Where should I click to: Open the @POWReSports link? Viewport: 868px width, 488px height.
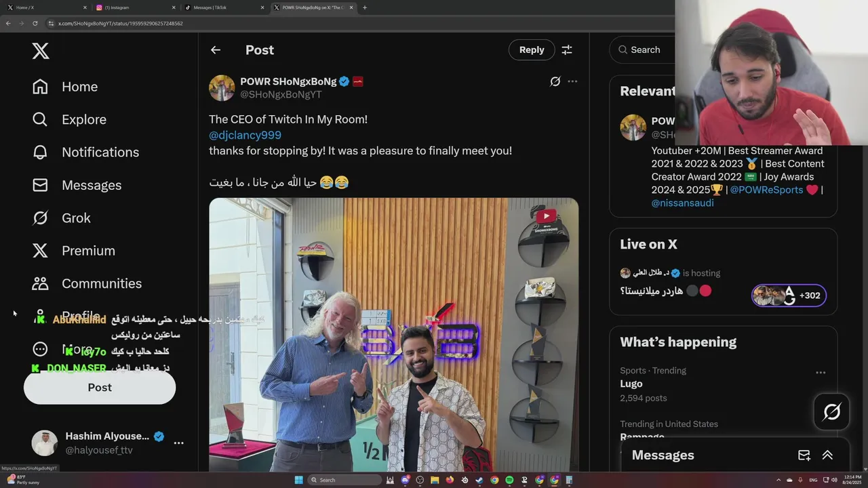tap(766, 190)
